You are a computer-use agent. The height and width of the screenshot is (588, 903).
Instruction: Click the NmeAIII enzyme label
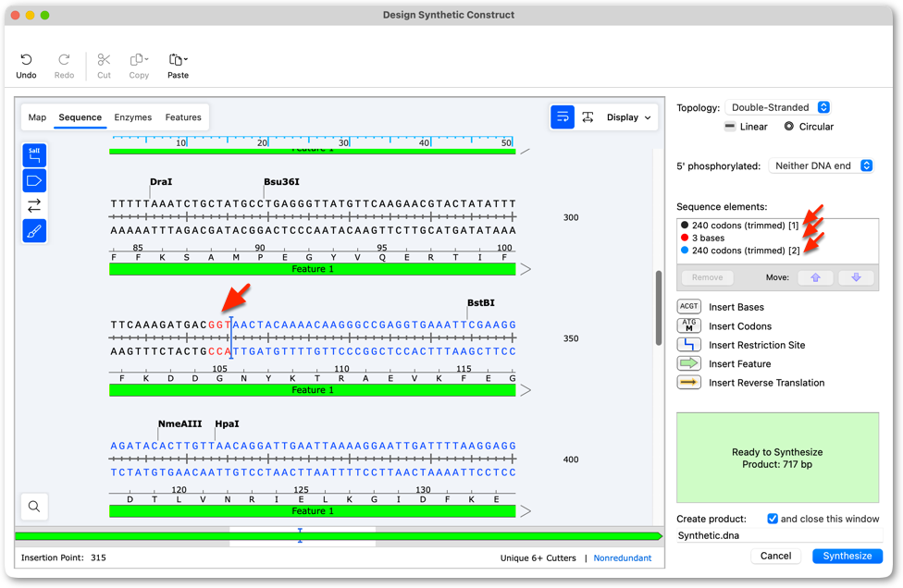pyautogui.click(x=179, y=423)
